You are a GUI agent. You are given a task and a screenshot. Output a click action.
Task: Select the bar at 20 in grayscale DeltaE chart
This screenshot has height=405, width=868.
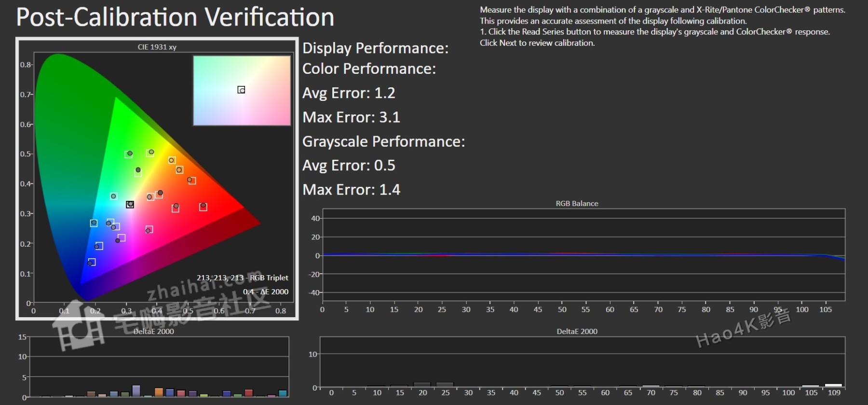[x=422, y=385]
